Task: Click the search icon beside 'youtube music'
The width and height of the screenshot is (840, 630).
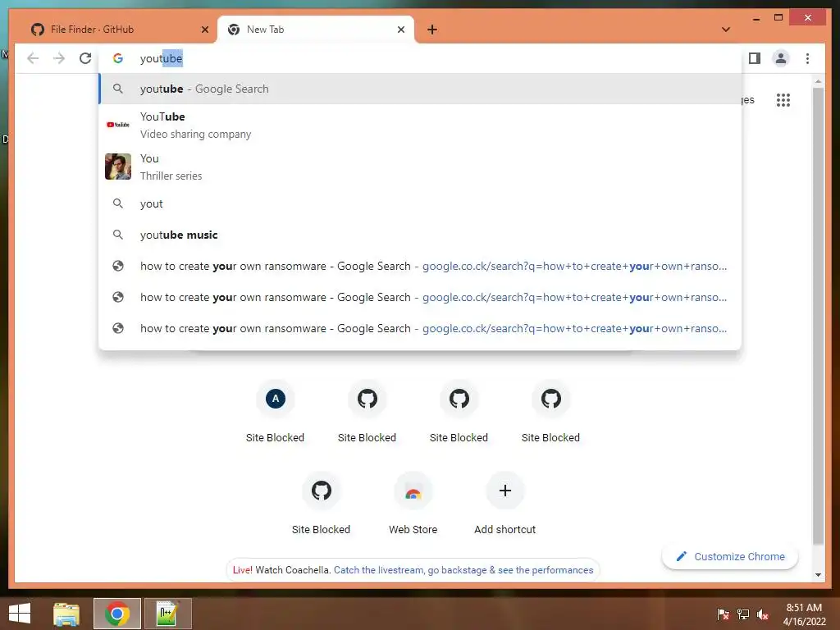Action: [118, 235]
